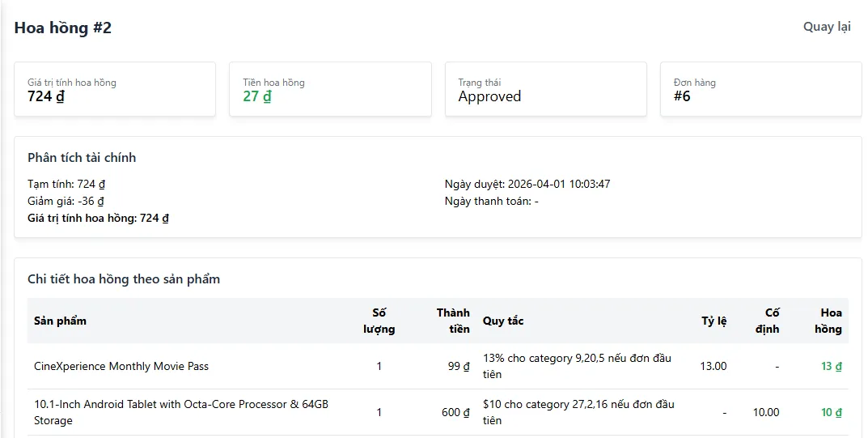Click the Giá trị tính hoa hồng card label
The height and width of the screenshot is (438, 868).
[72, 83]
